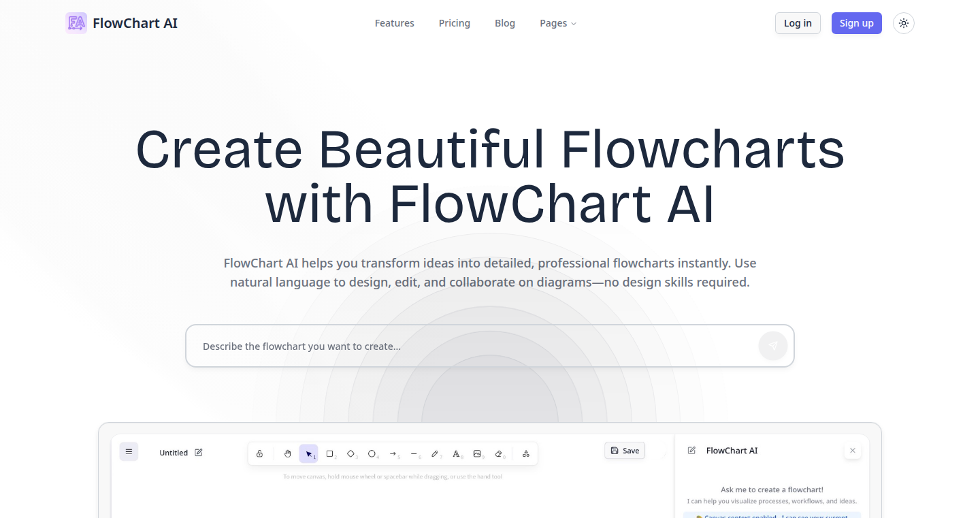Click the 'Ask me to create a flowchart!' text
This screenshot has height=518, width=980.
pos(772,489)
